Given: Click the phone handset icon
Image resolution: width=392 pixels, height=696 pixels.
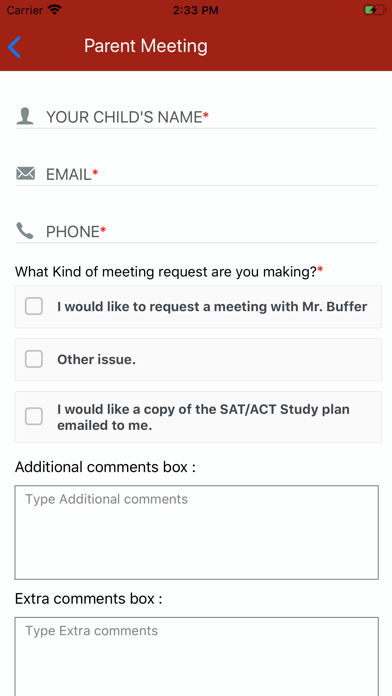Looking at the screenshot, I should point(25,231).
